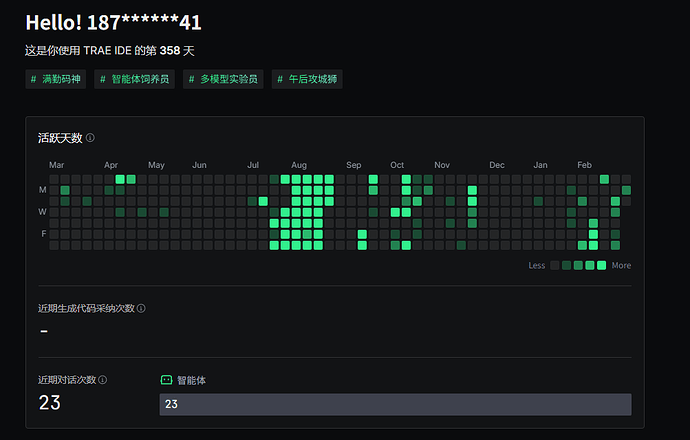Viewport: 690px width, 440px height.
Task: Click the F weekday row label
Action: pos(44,234)
